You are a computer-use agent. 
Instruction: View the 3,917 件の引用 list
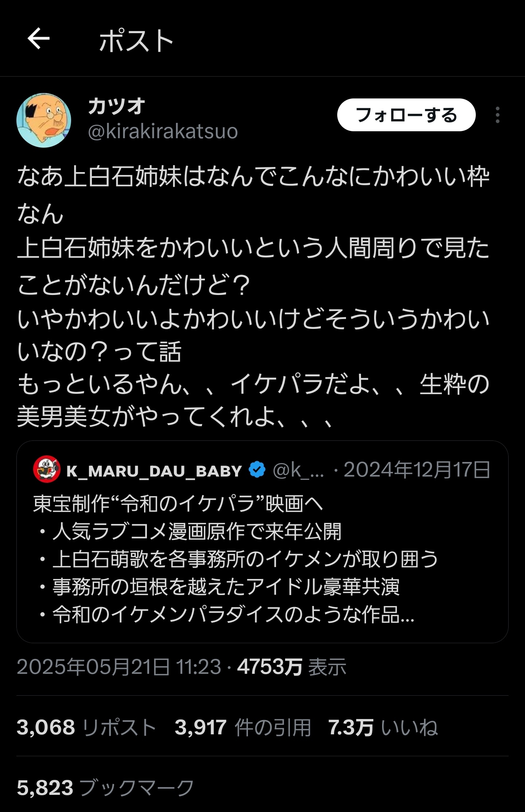243,727
